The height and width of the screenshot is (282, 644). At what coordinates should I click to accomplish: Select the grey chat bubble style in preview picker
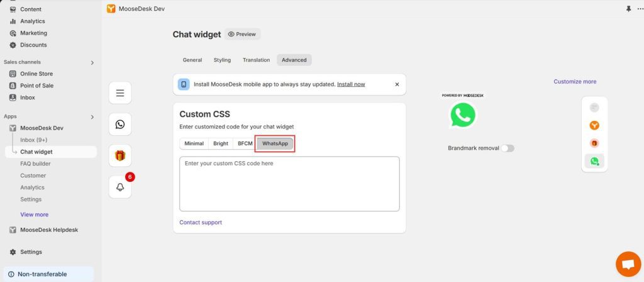pos(594,108)
